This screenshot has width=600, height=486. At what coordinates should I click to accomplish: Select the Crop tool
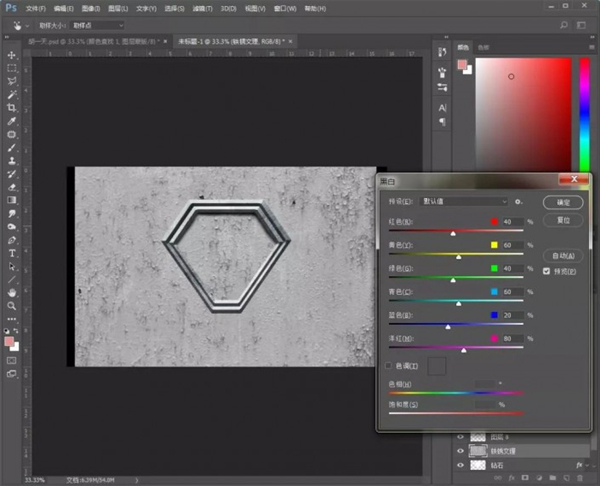tap(12, 107)
